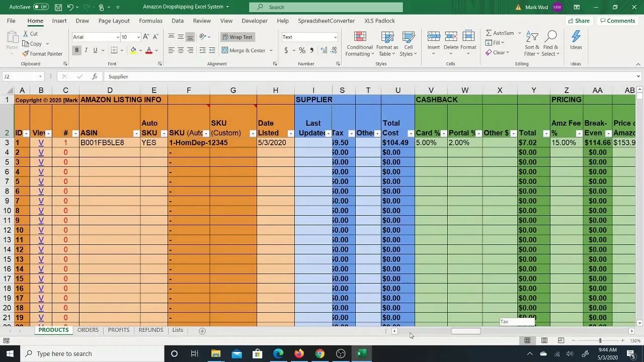Switch to ORDERS sheet tab

point(88,330)
